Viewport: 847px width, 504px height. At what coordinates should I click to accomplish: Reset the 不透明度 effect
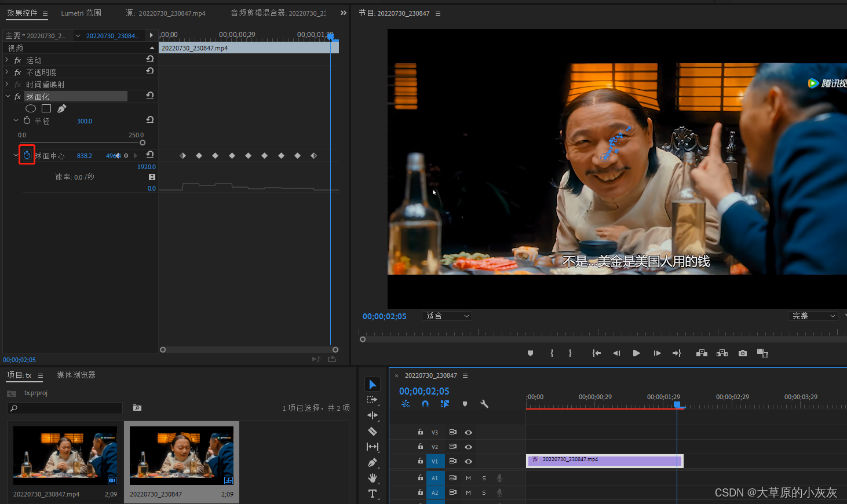click(150, 71)
